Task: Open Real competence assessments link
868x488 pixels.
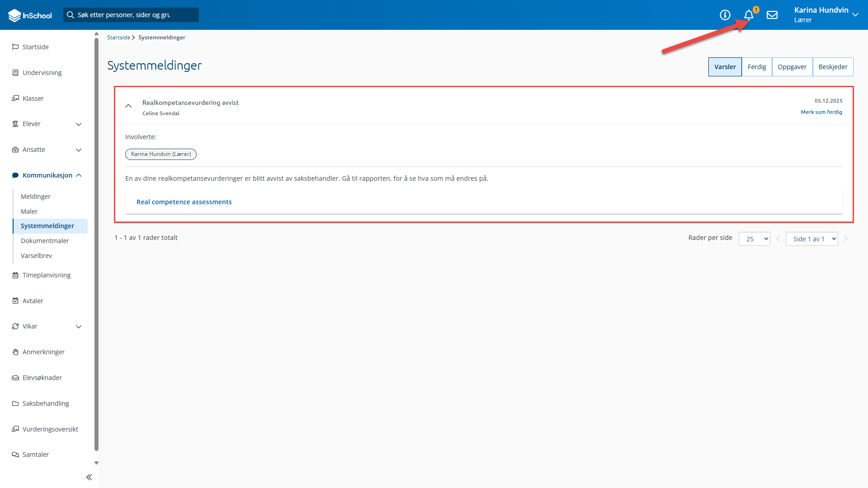Action: pyautogui.click(x=184, y=202)
